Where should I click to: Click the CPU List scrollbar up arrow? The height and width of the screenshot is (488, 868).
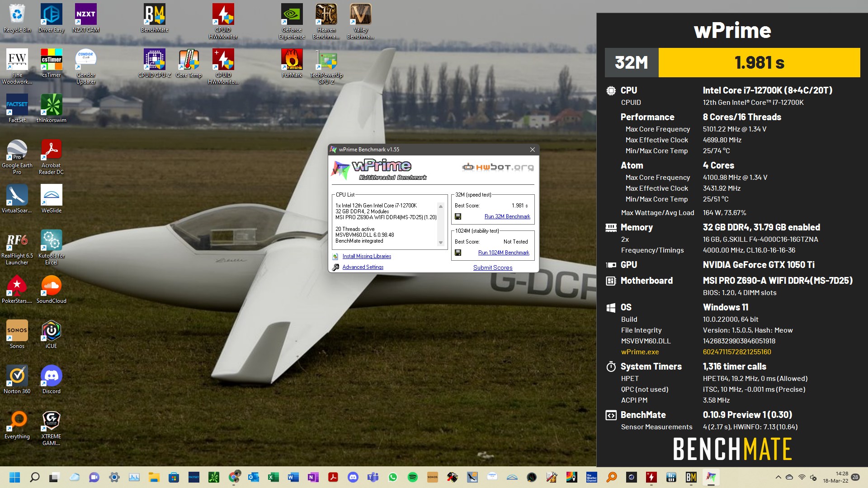tap(441, 206)
